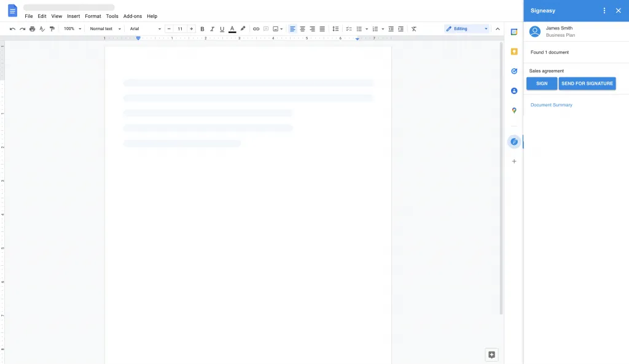Print the document
Viewport: 629px width, 364px height.
(32, 29)
